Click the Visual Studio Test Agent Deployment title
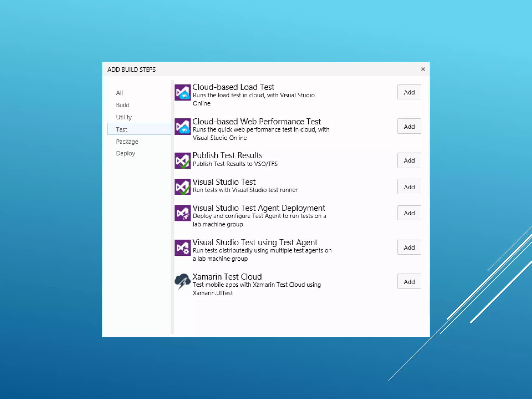 point(258,208)
